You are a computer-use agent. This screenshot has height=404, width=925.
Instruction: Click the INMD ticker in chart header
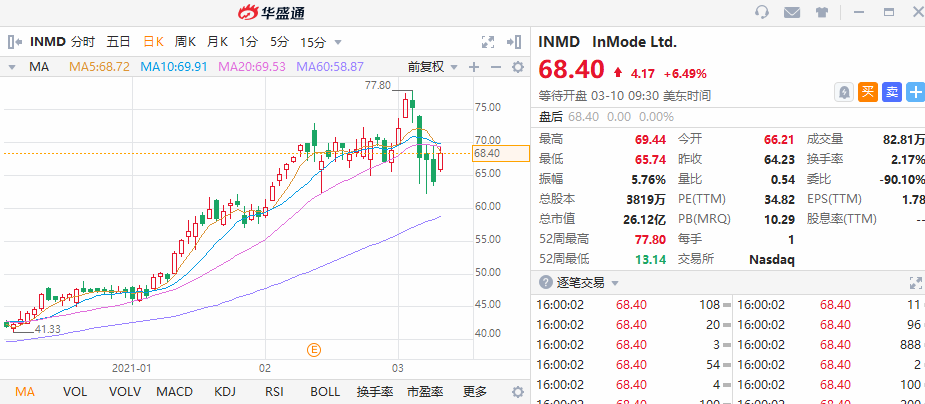(x=48, y=42)
